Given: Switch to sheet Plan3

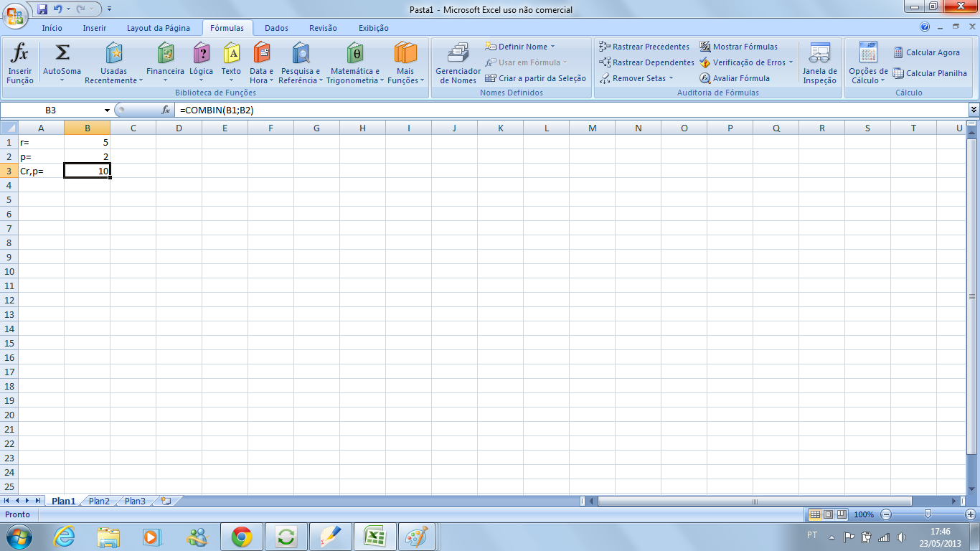Looking at the screenshot, I should (135, 501).
